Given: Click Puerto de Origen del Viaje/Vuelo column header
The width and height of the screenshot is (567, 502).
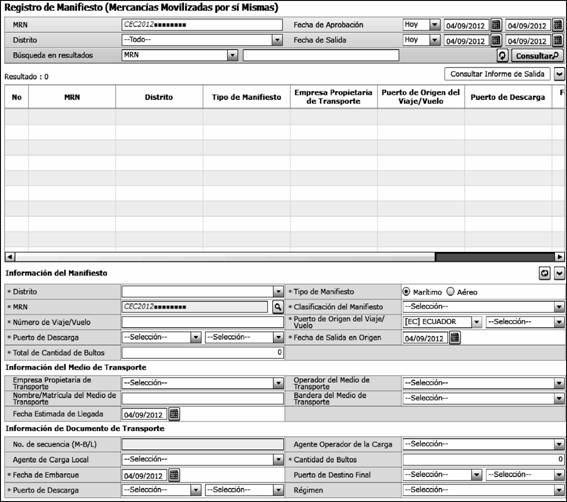Looking at the screenshot, I should point(421,97).
